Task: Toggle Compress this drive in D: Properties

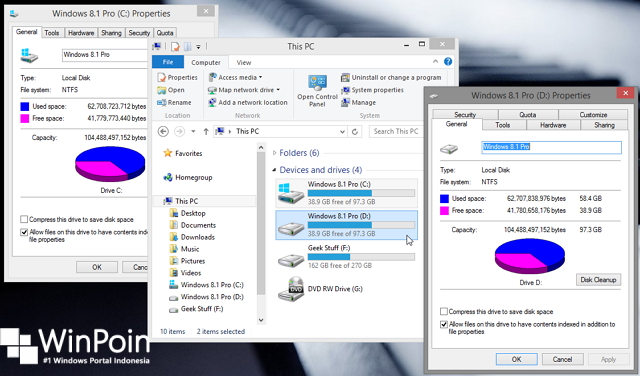Action: (444, 311)
